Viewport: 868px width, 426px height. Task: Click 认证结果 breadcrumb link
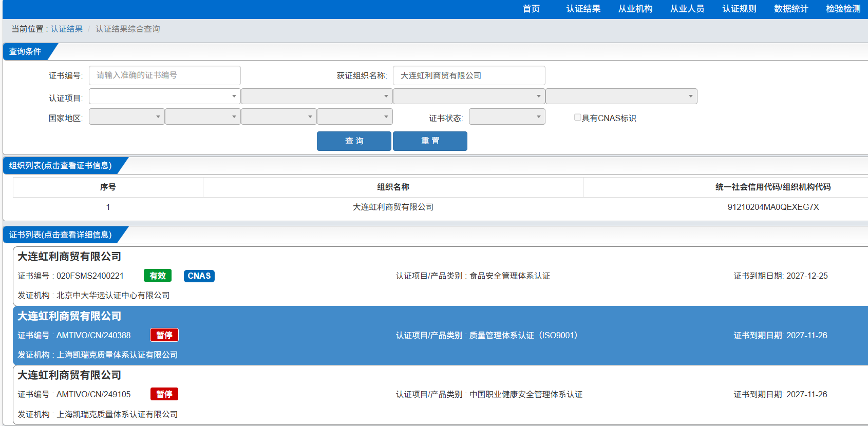pyautogui.click(x=67, y=29)
